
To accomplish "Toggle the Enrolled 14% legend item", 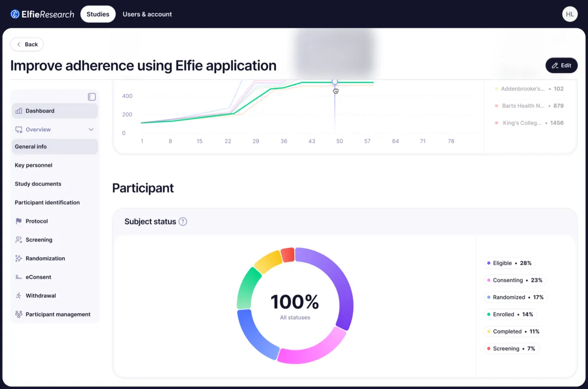I will click(x=510, y=315).
